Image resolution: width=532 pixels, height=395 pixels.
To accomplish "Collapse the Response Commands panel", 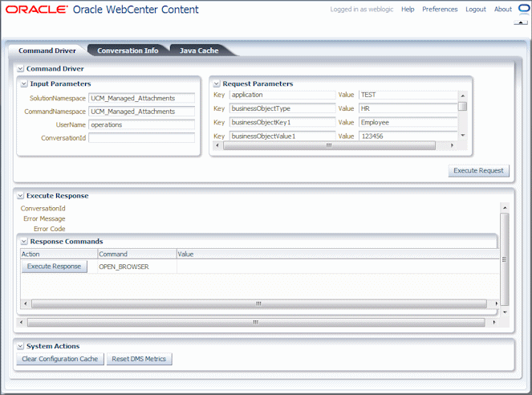I will click(x=24, y=242).
